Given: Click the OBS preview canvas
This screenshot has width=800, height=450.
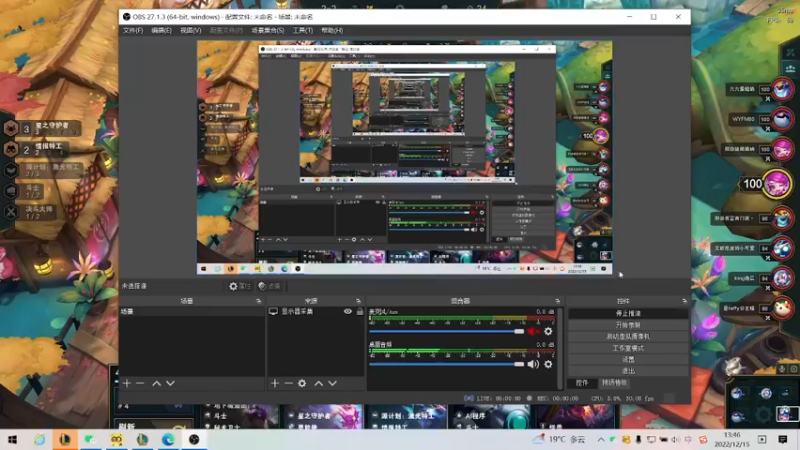Looking at the screenshot, I should 405,158.
